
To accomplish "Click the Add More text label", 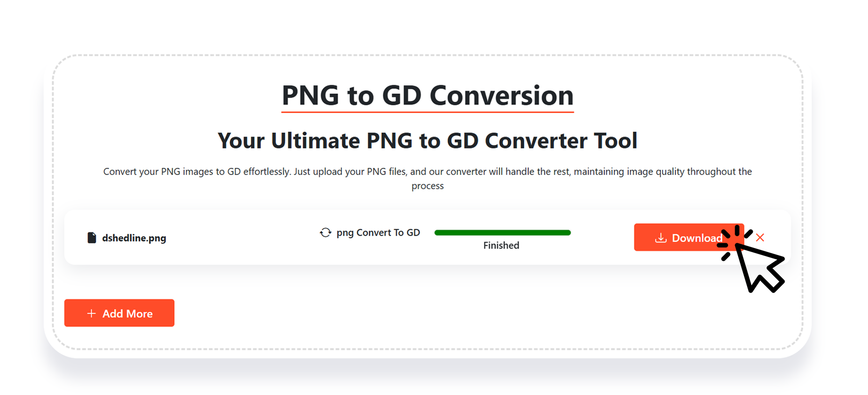I will (x=128, y=313).
